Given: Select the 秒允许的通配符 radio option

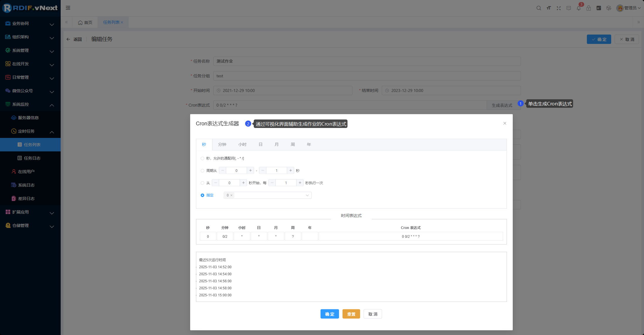Looking at the screenshot, I should [202, 158].
